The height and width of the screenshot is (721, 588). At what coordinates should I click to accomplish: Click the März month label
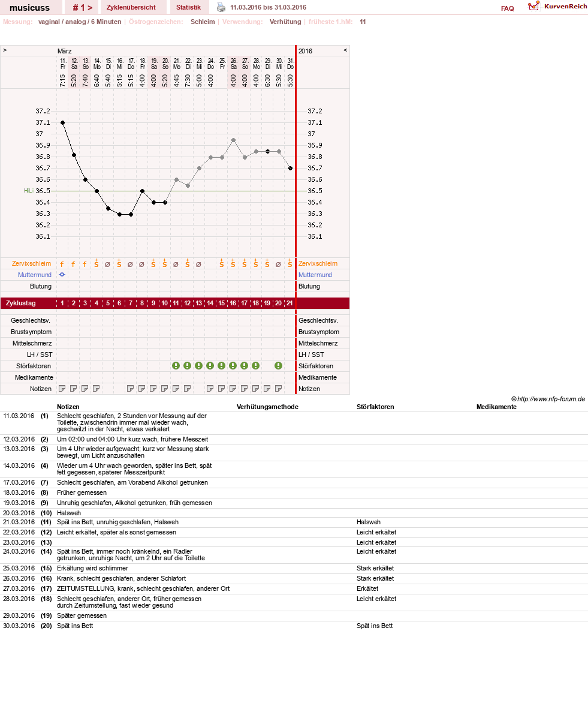pyautogui.click(x=65, y=51)
